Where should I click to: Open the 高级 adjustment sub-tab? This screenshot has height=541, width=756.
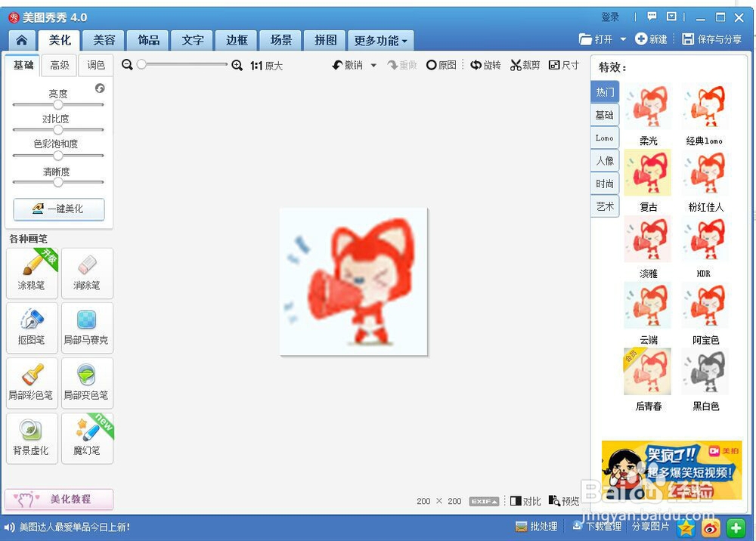tap(60, 65)
